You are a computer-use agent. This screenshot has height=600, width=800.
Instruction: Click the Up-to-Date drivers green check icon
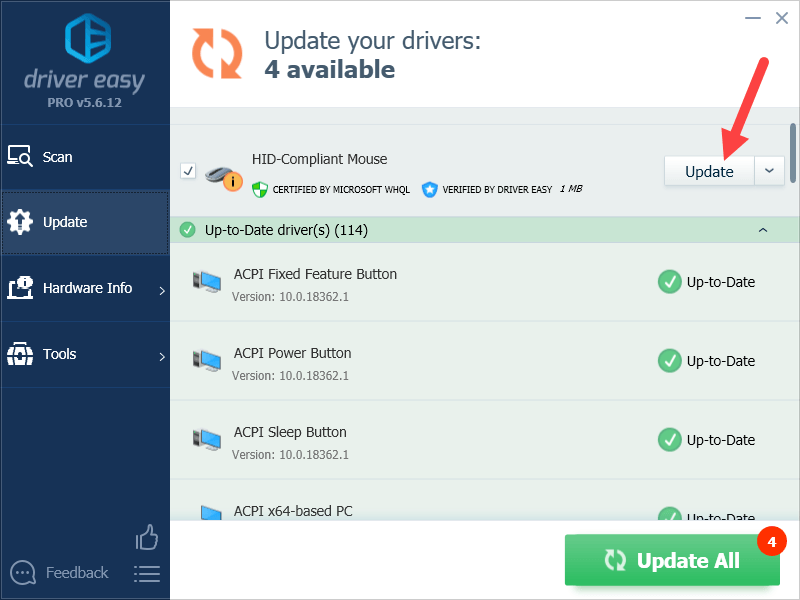coord(188,230)
